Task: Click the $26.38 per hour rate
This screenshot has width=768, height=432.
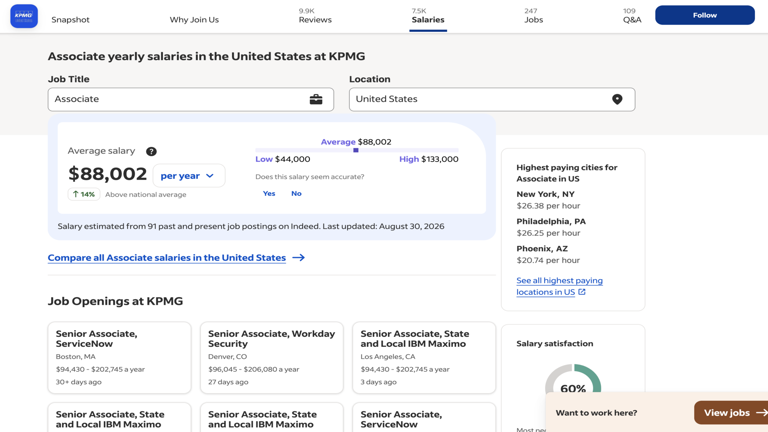Action: [548, 206]
